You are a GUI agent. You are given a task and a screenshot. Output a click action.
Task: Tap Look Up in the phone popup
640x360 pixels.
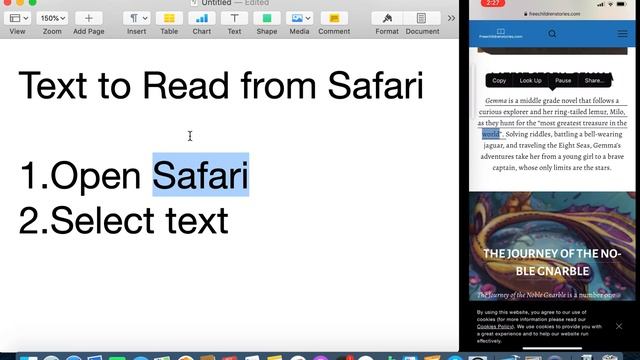[x=530, y=80]
